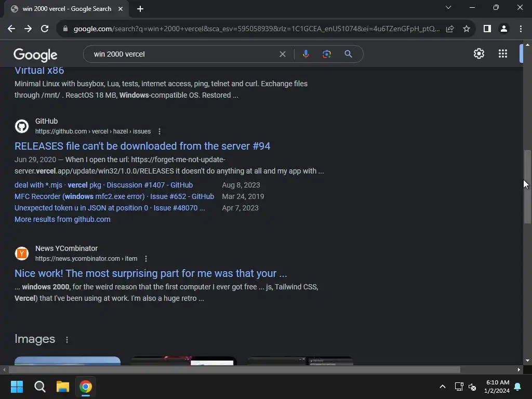This screenshot has height=399, width=532.
Task: Click the scrollbar down arrow
Action: (x=527, y=361)
